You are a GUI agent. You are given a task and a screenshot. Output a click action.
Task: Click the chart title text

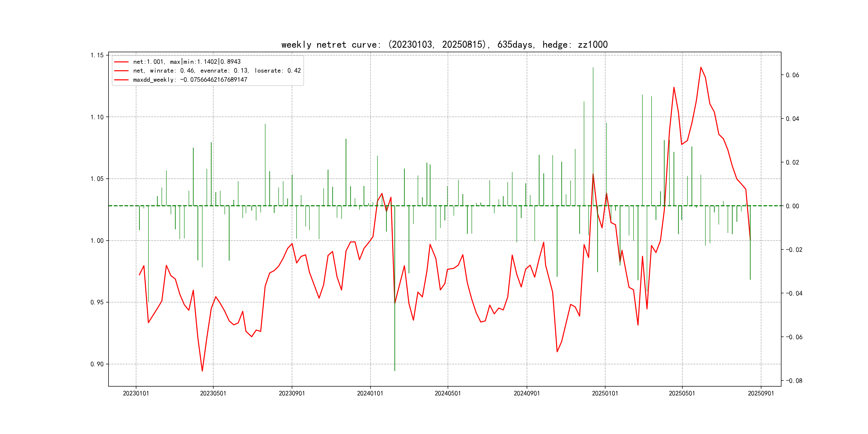[444, 45]
